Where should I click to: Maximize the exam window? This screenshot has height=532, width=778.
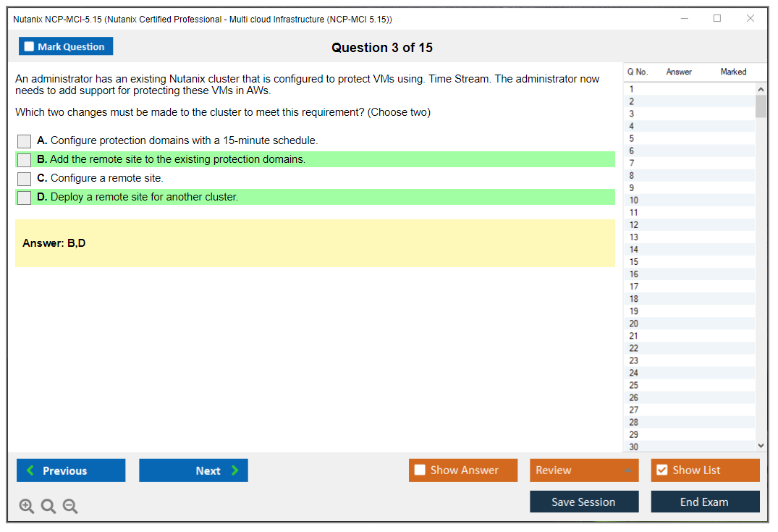click(x=717, y=19)
